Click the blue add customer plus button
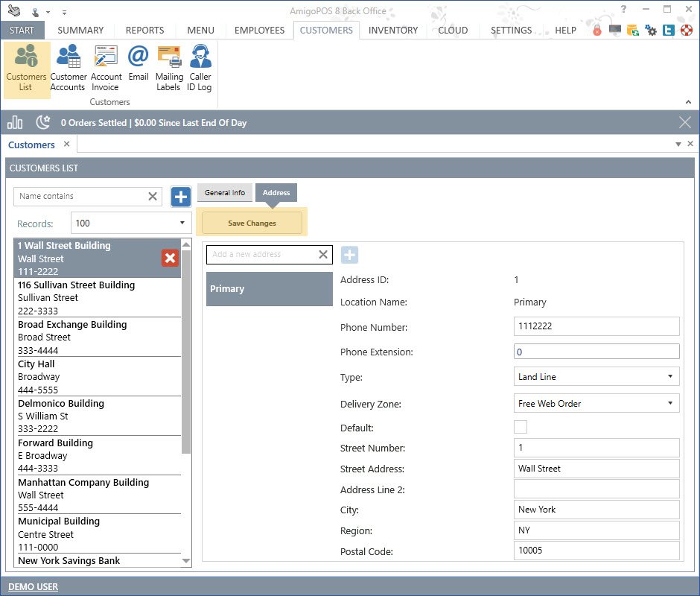Viewport: 700px width, 596px height. pos(181,197)
